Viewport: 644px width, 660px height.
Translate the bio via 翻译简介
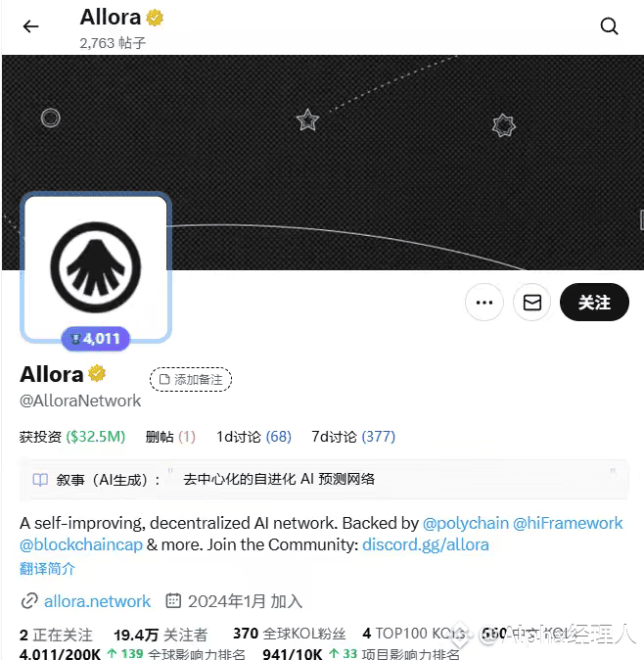pos(47,568)
